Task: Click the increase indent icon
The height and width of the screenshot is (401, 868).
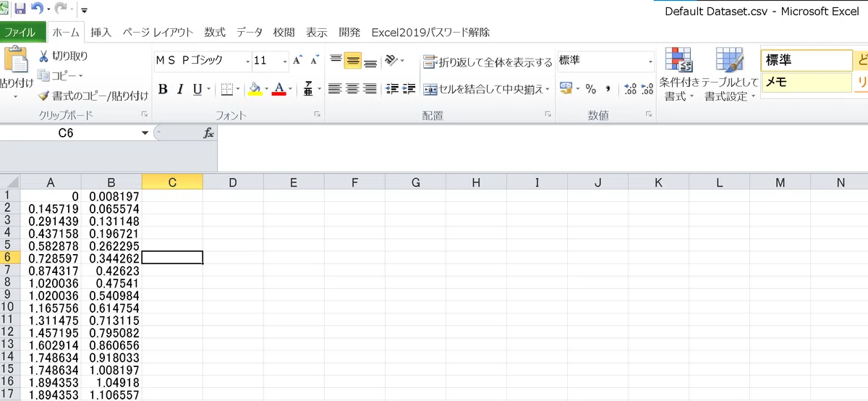Action: pos(409,88)
